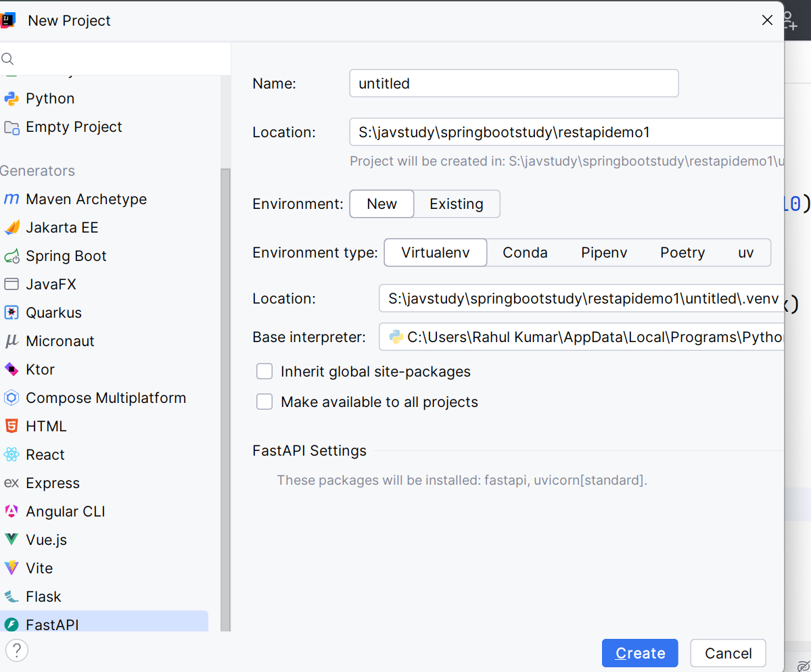The image size is (811, 672).
Task: Open the Base interpreter dropdown
Action: pyautogui.click(x=582, y=337)
